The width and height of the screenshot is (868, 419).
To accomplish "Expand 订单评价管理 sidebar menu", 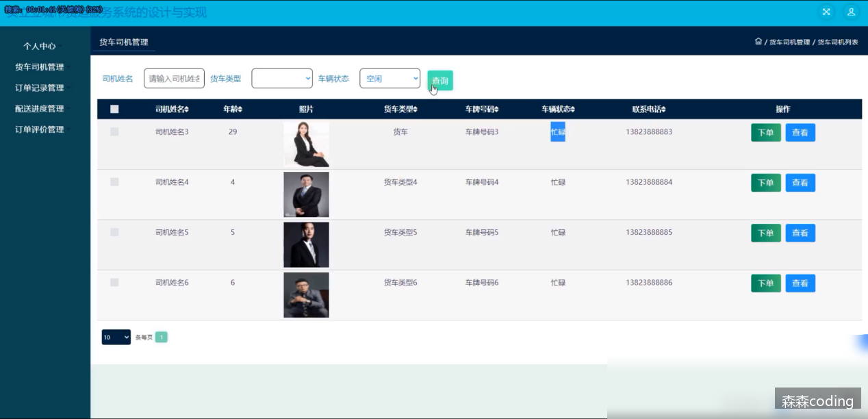I will tap(40, 129).
